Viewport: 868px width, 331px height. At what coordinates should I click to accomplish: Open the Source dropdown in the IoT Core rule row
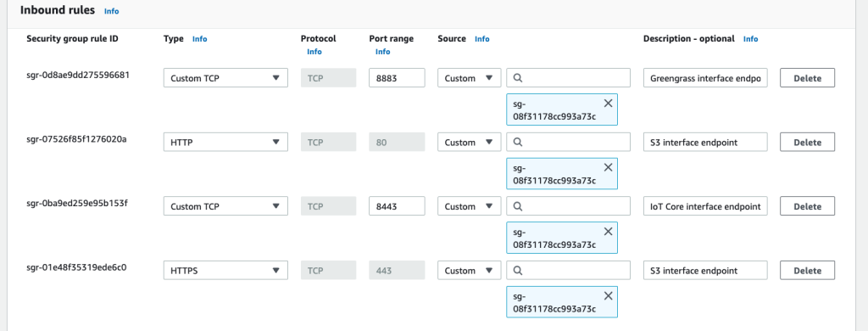pyautogui.click(x=469, y=206)
